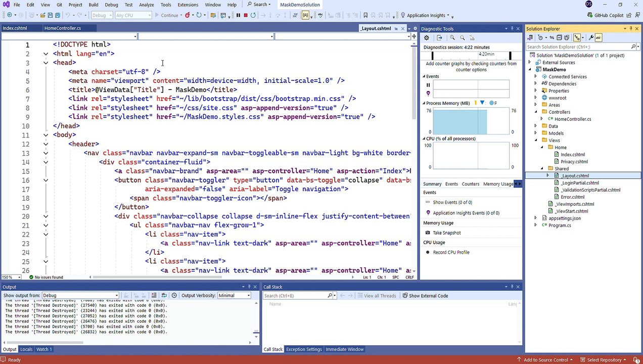Toggle Preview Selected Items in Solution Explorer
The image size is (643, 364).
pyautogui.click(x=599, y=37)
